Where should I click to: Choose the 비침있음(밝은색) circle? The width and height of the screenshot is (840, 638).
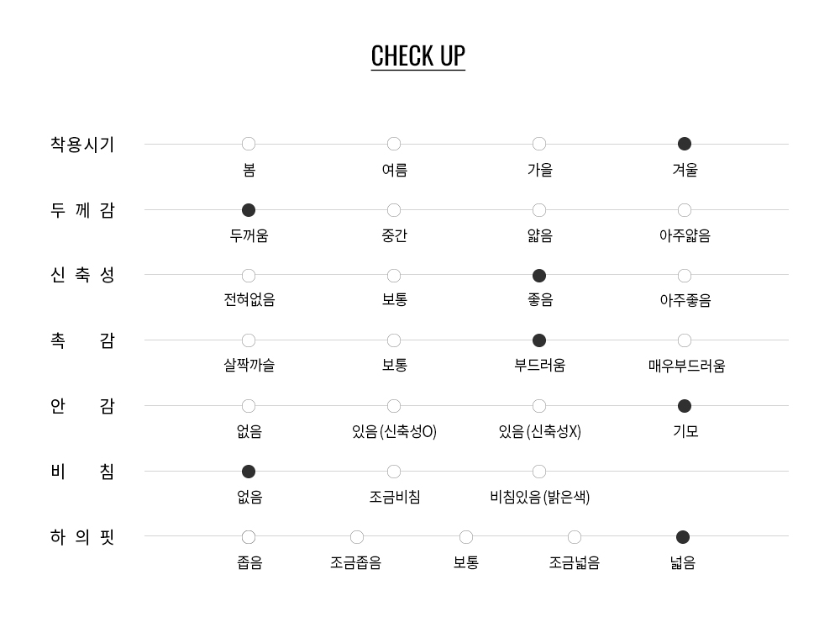[x=539, y=472]
